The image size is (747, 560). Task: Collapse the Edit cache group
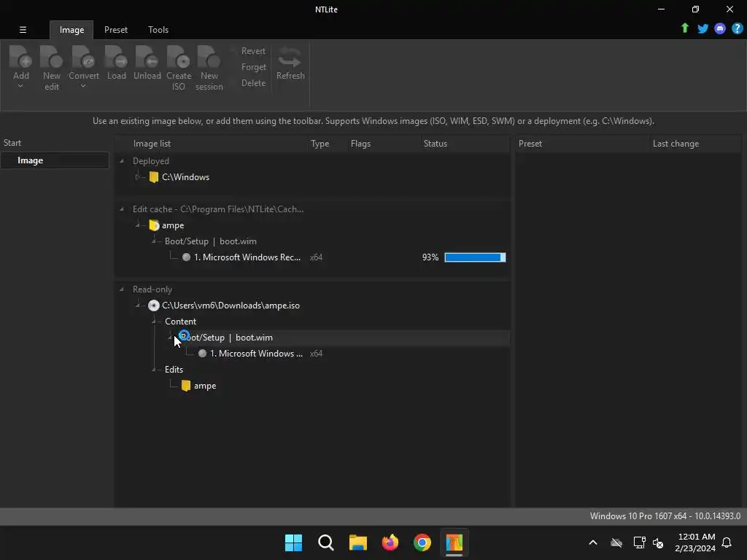coord(122,209)
